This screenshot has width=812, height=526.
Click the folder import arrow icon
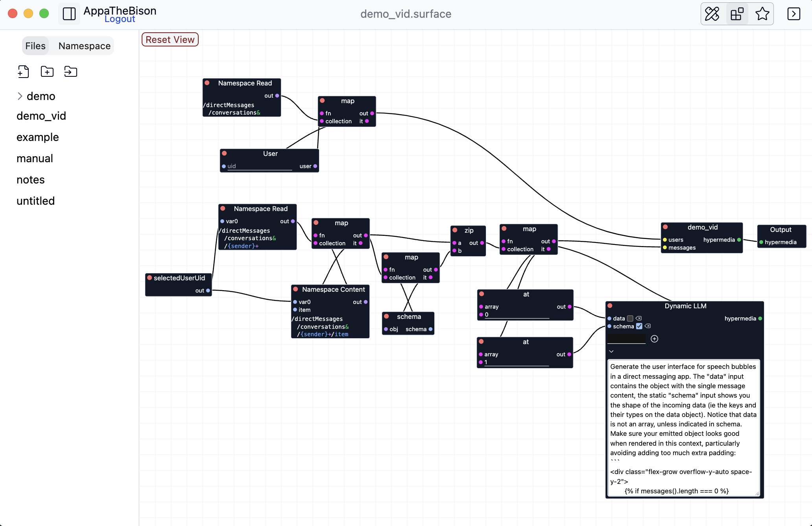71,72
